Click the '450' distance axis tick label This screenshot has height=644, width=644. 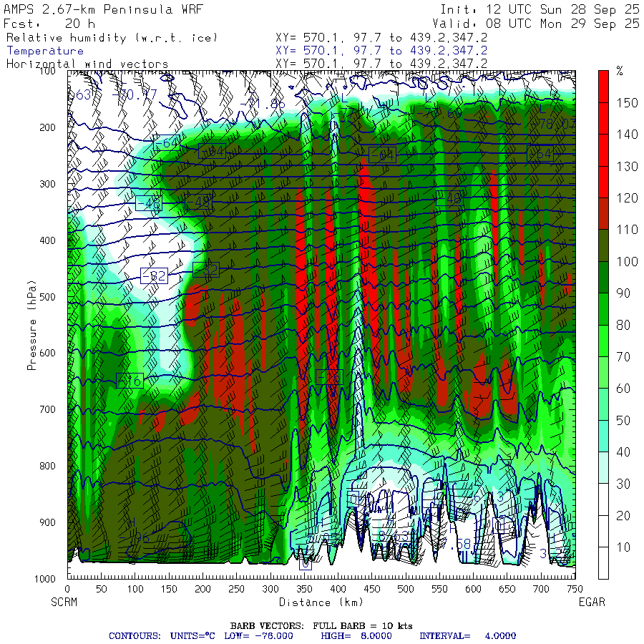click(372, 589)
